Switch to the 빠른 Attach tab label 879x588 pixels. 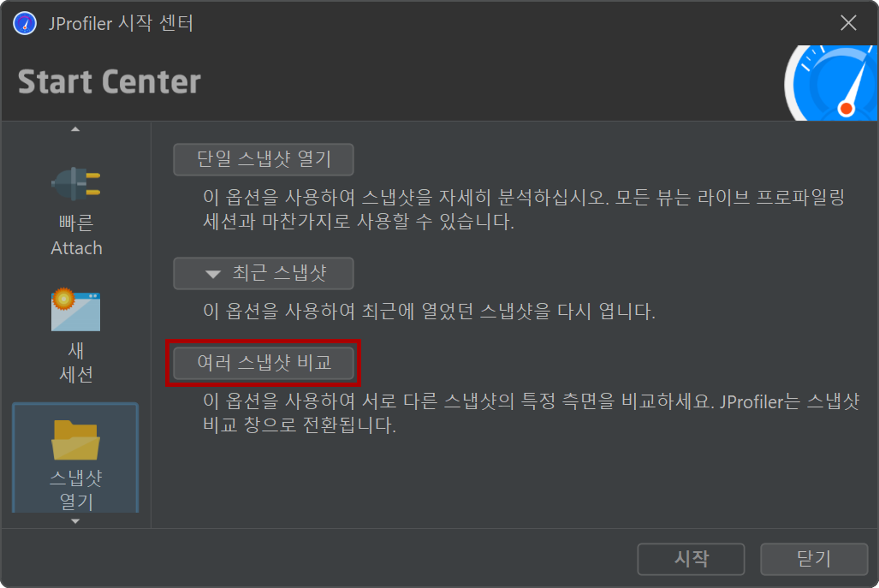click(76, 235)
